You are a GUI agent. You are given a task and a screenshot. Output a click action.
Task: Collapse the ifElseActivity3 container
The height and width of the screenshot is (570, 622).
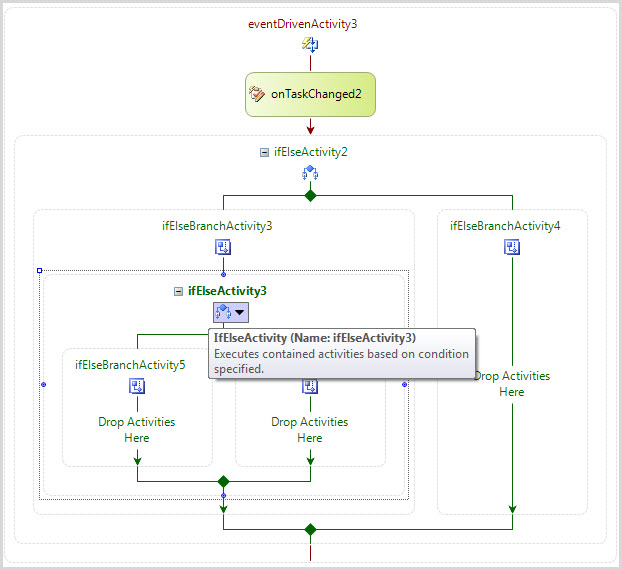179,292
